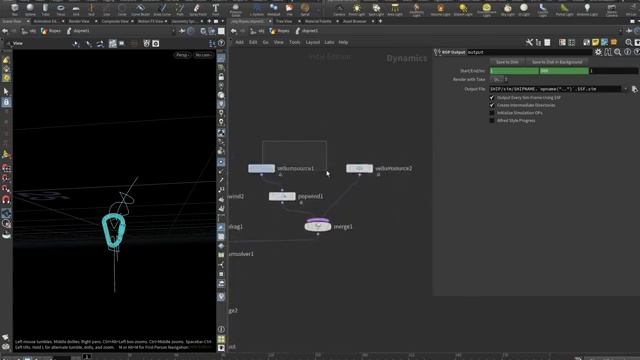Viewport: 640px width, 360px height.
Task: Click Save to Disk in Background button
Action: coord(557,62)
